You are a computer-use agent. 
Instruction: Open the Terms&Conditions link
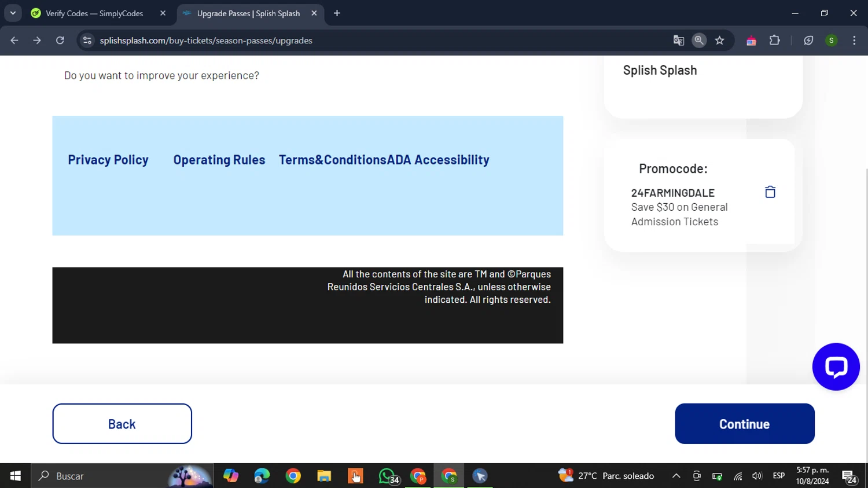click(332, 160)
